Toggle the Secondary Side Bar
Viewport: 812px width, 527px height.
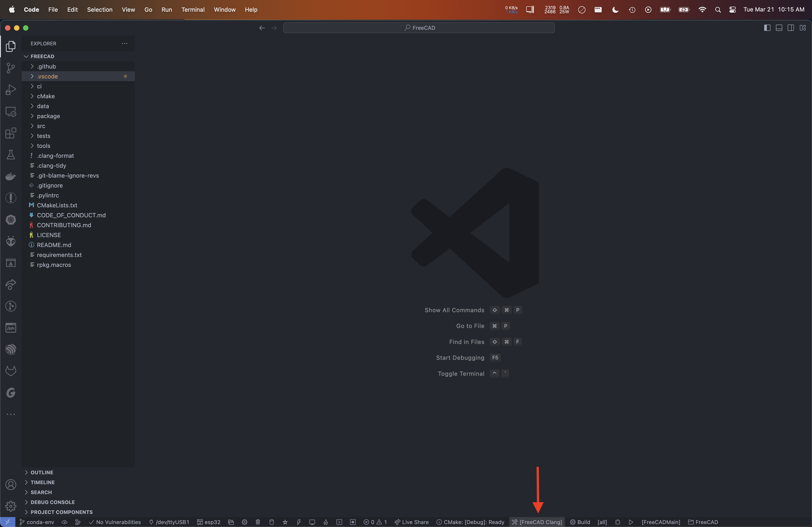click(791, 27)
